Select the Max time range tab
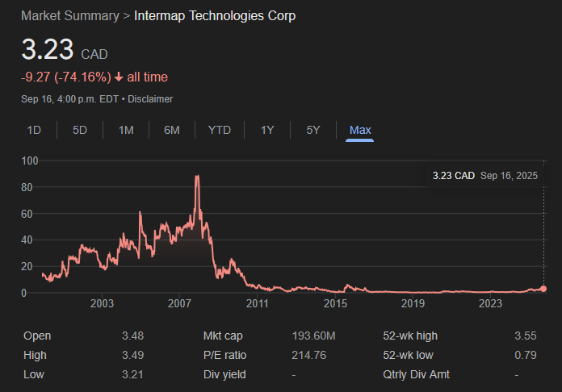The image size is (562, 392). click(x=360, y=130)
